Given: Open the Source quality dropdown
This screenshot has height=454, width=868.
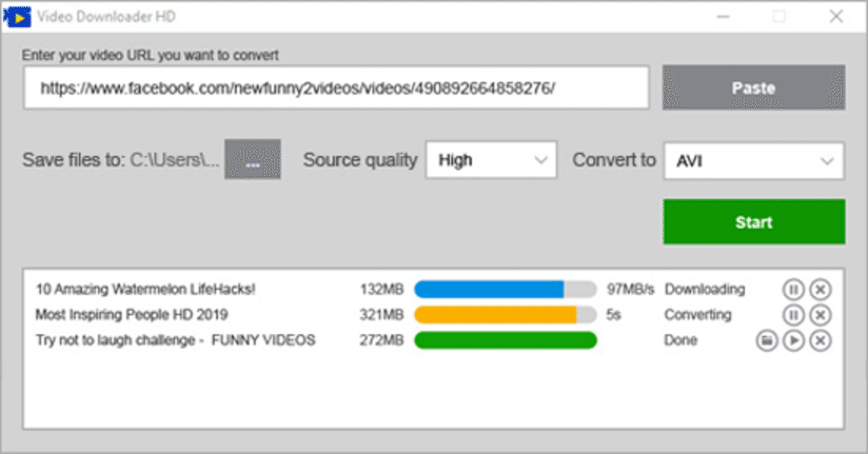Looking at the screenshot, I should pyautogui.click(x=491, y=160).
